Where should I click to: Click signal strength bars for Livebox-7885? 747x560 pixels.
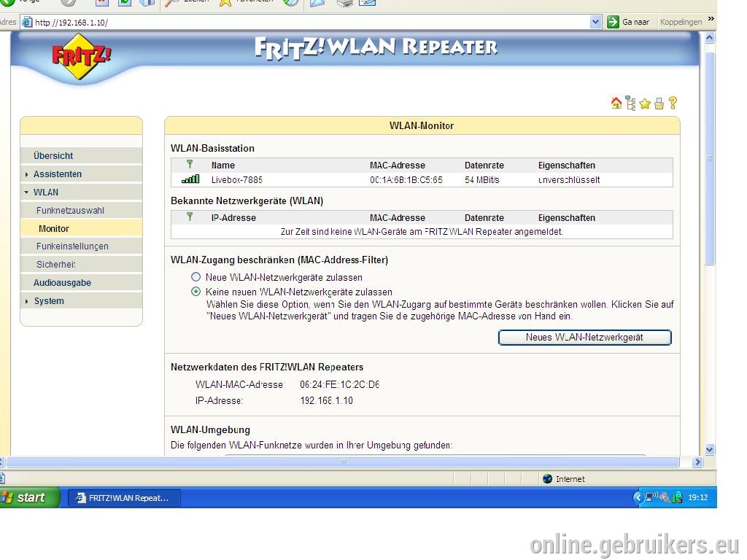pyautogui.click(x=190, y=179)
